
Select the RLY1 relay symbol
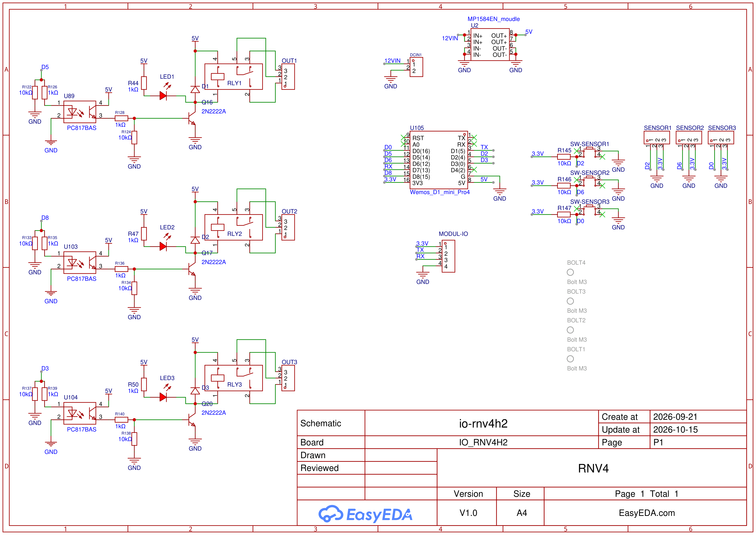(233, 76)
